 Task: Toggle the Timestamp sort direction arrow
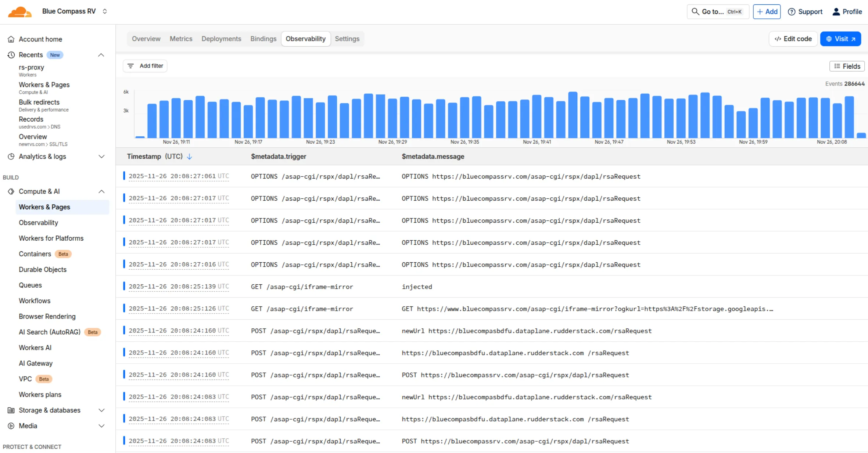tap(190, 157)
